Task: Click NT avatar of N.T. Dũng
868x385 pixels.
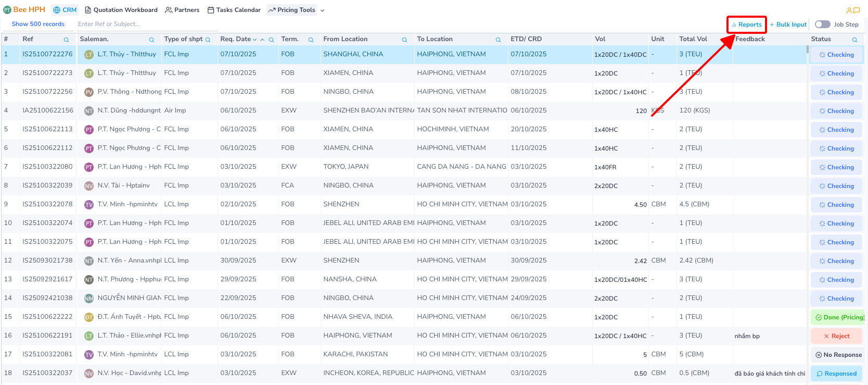Action: coord(89,111)
